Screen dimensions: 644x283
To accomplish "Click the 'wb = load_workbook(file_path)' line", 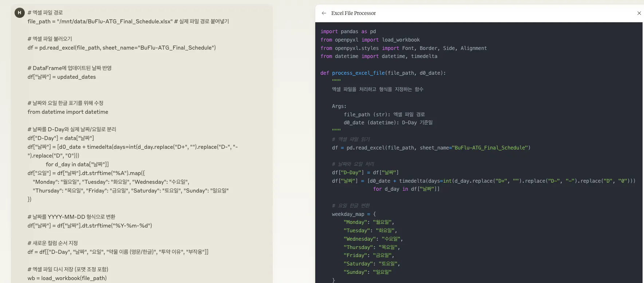I will click(x=67, y=278).
